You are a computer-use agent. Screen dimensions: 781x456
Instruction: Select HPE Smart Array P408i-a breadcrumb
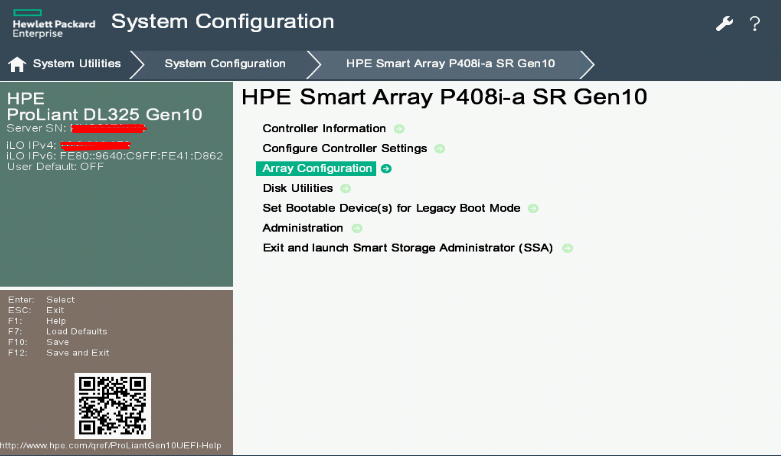(450, 64)
